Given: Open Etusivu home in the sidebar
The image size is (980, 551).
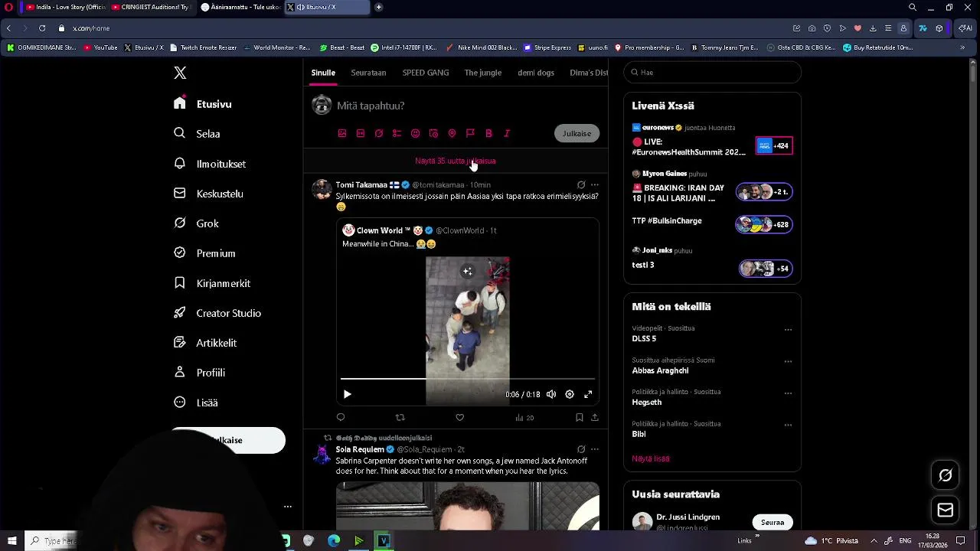Looking at the screenshot, I should tap(203, 104).
